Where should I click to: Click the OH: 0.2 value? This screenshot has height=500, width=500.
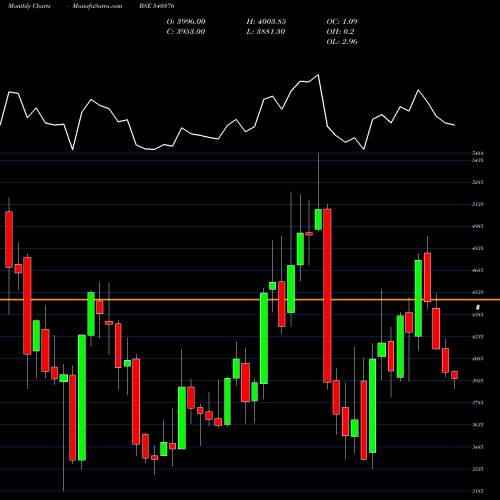pyautogui.click(x=340, y=32)
